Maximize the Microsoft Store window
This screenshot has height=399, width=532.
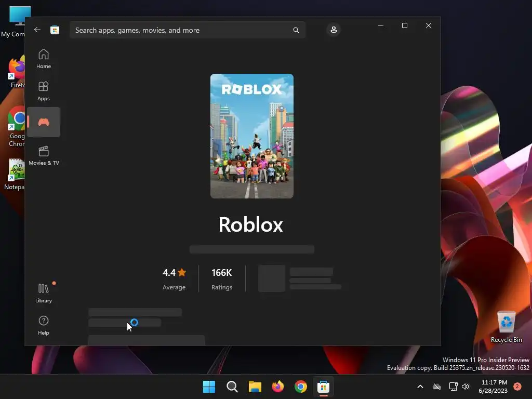click(404, 25)
